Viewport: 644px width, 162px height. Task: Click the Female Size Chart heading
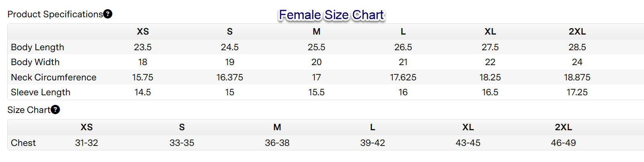tap(332, 15)
